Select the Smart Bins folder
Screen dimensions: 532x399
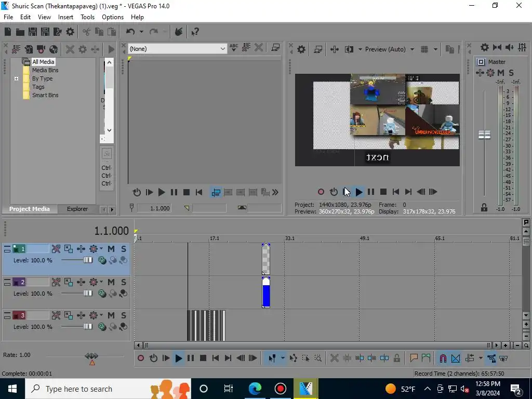point(45,96)
